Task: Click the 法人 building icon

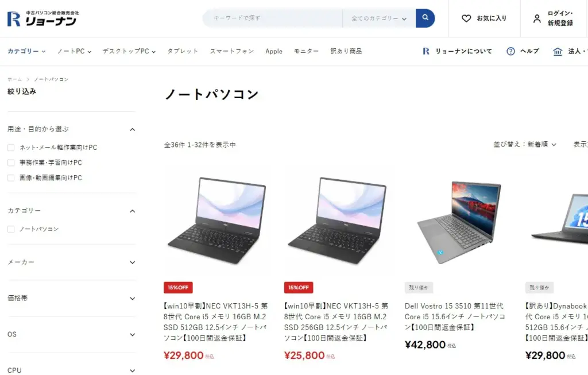Action: point(558,51)
